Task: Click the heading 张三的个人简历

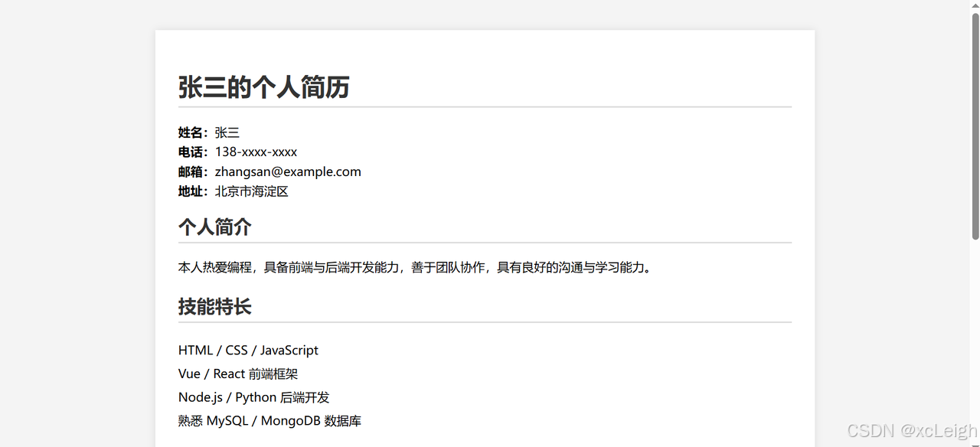Action: pyautogui.click(x=263, y=87)
